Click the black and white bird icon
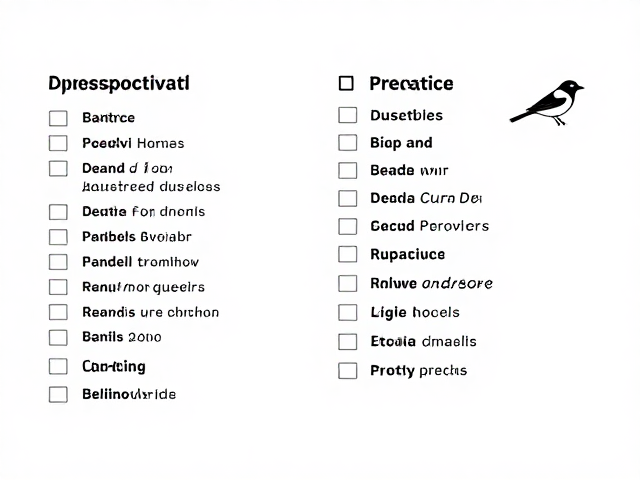Screen dimensions: 640x480 [x=547, y=102]
